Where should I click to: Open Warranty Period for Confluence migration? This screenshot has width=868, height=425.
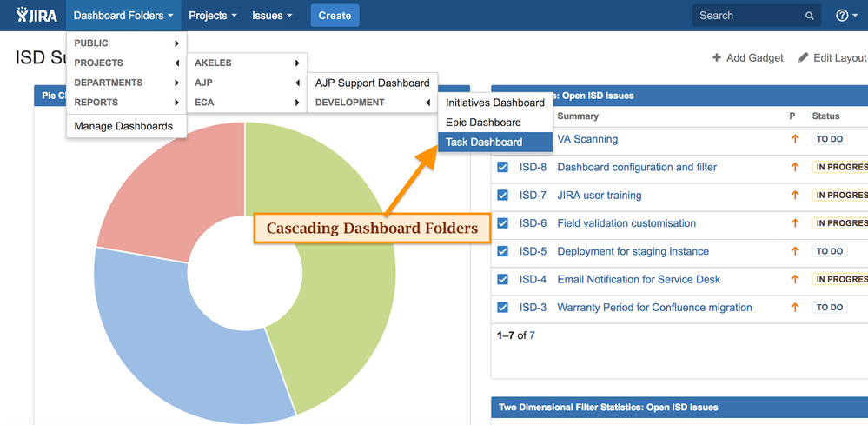655,307
